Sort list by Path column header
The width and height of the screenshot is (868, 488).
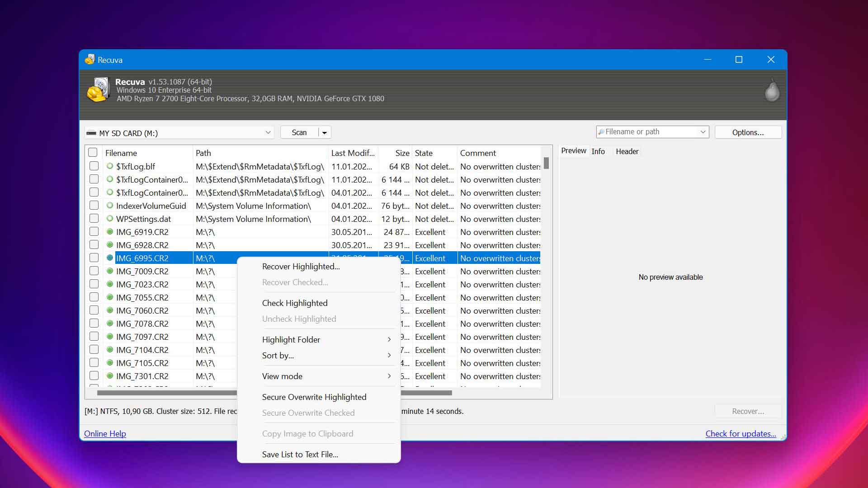[260, 153]
